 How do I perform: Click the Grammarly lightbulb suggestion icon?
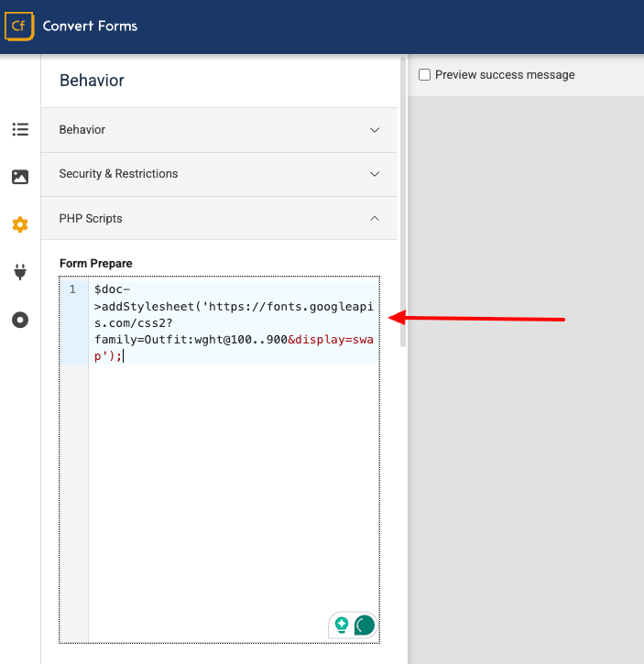point(342,626)
